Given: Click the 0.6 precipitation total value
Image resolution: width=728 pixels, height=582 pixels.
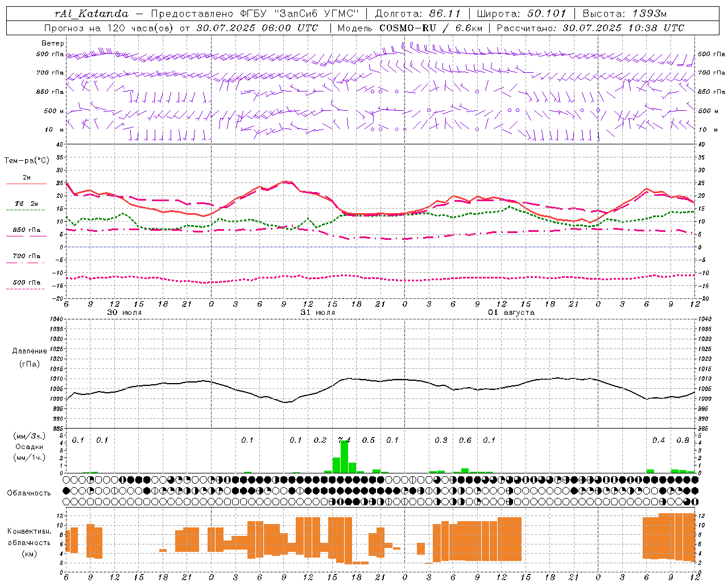Looking at the screenshot, I should coord(465,440).
